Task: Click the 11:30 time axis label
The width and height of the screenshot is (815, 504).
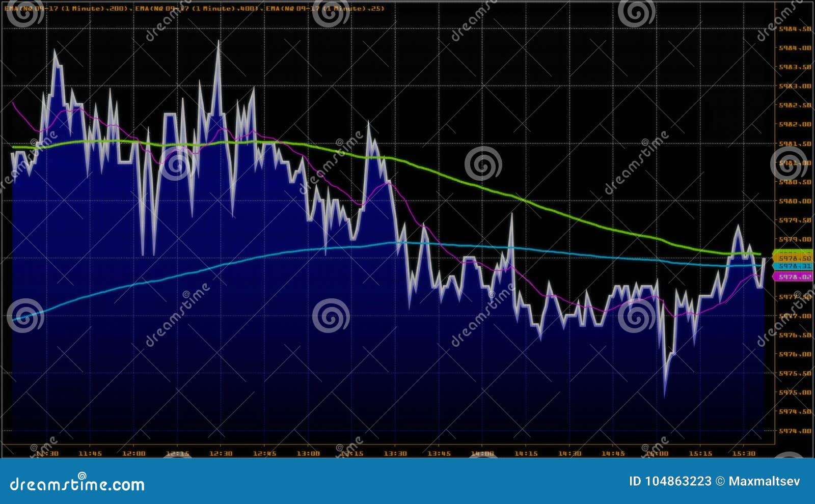Action: click(47, 454)
